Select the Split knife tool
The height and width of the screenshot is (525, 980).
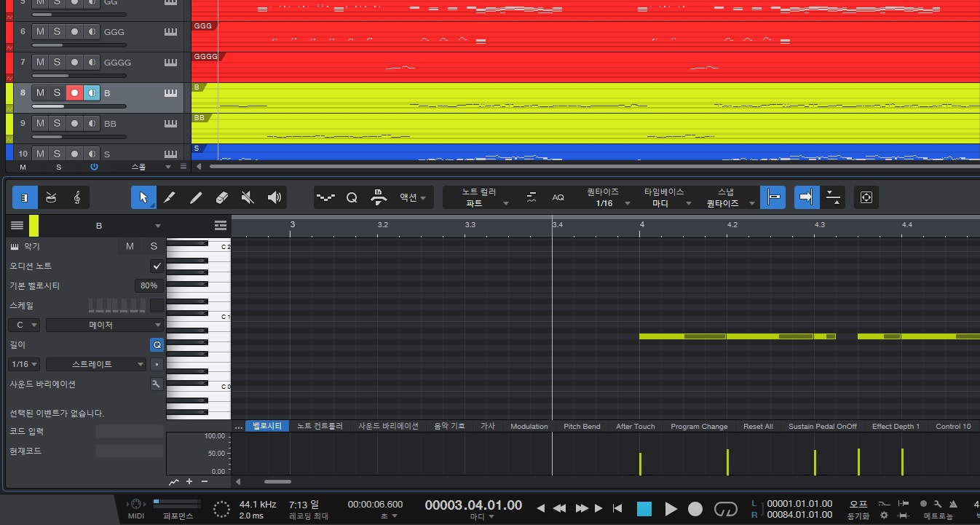[170, 197]
